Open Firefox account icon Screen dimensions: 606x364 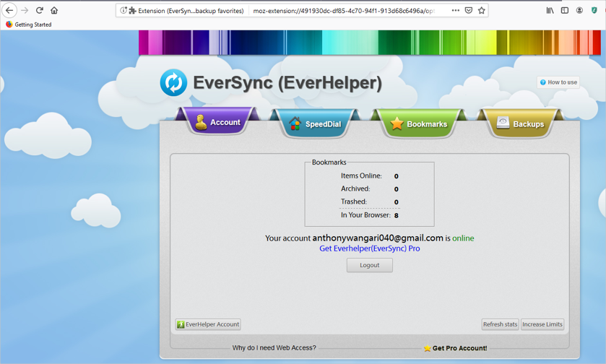tap(579, 10)
